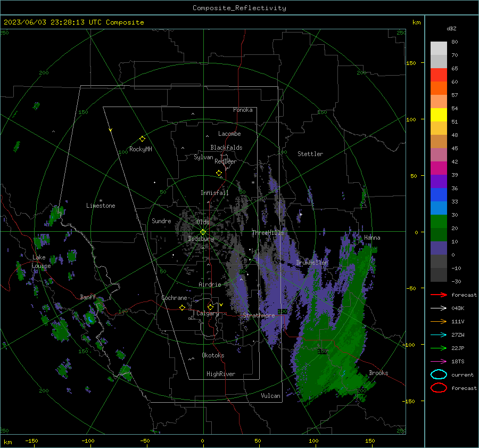Click the 80 value on dBZ scale
The height and width of the screenshot is (448, 479).
455,42
